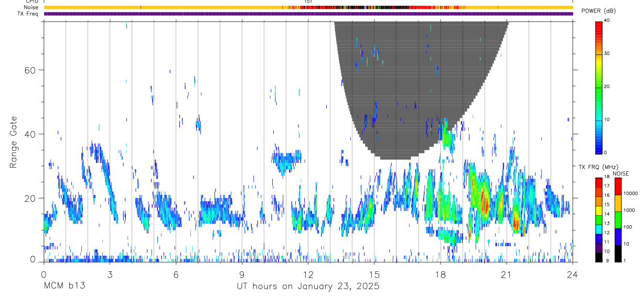Image resolution: width=644 pixels, height=297 pixels.
Task: Click the purple TX Freq strip above the plot
Action: (x=308, y=14)
